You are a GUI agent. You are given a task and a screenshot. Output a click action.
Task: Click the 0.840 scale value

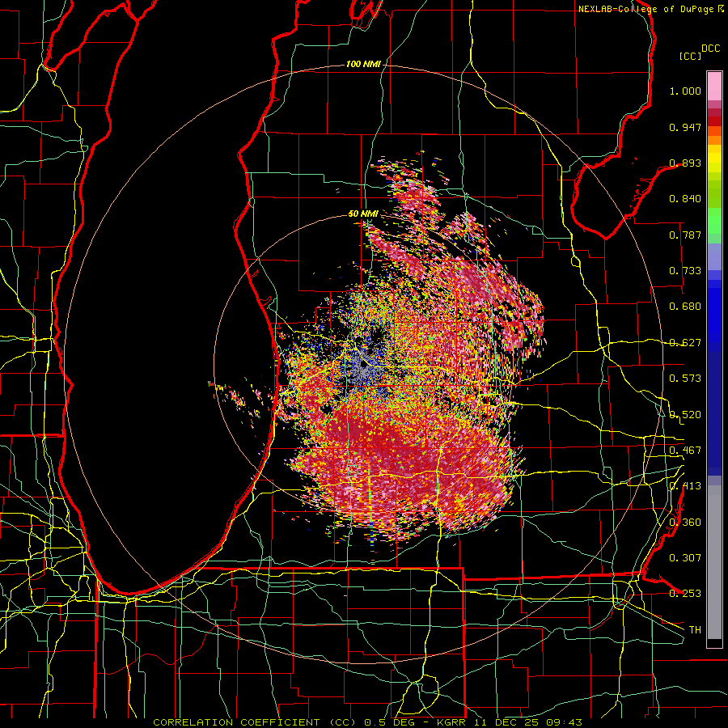(x=685, y=199)
